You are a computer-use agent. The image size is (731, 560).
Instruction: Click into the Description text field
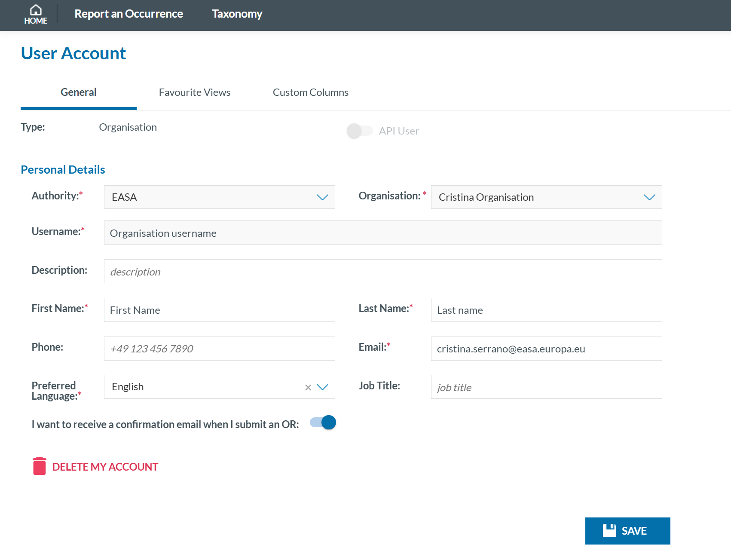tap(382, 272)
